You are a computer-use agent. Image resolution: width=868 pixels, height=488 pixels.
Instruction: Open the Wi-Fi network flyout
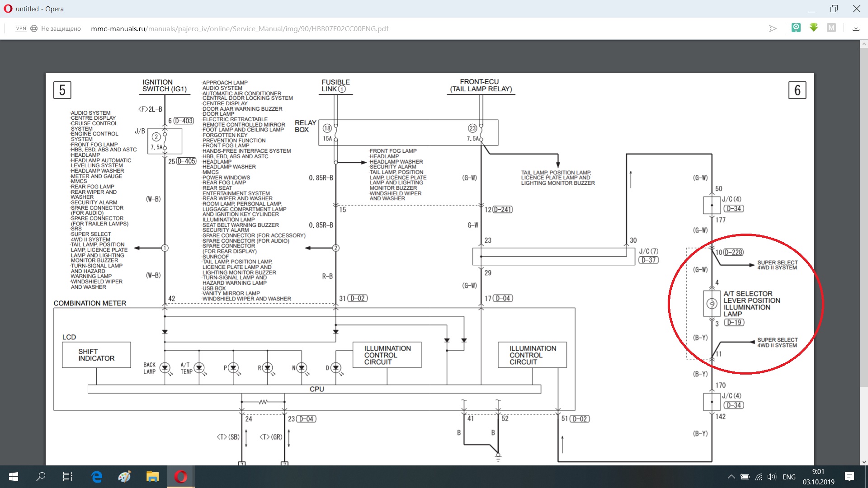tap(759, 477)
